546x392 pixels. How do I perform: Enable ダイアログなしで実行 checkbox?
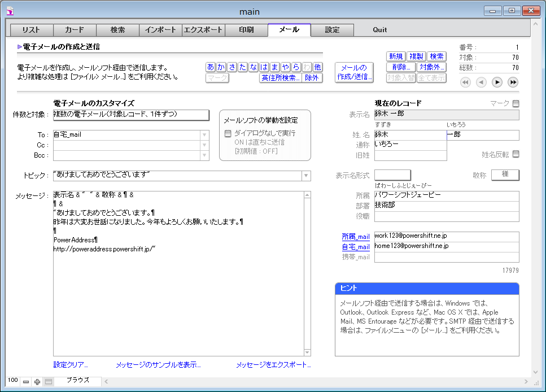(x=228, y=134)
